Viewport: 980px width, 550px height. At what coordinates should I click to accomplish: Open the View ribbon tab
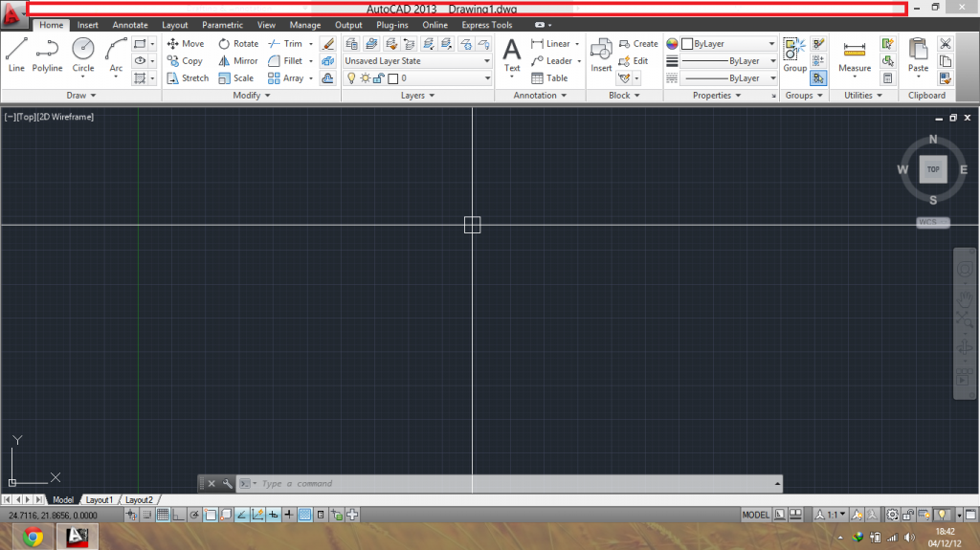coord(266,25)
